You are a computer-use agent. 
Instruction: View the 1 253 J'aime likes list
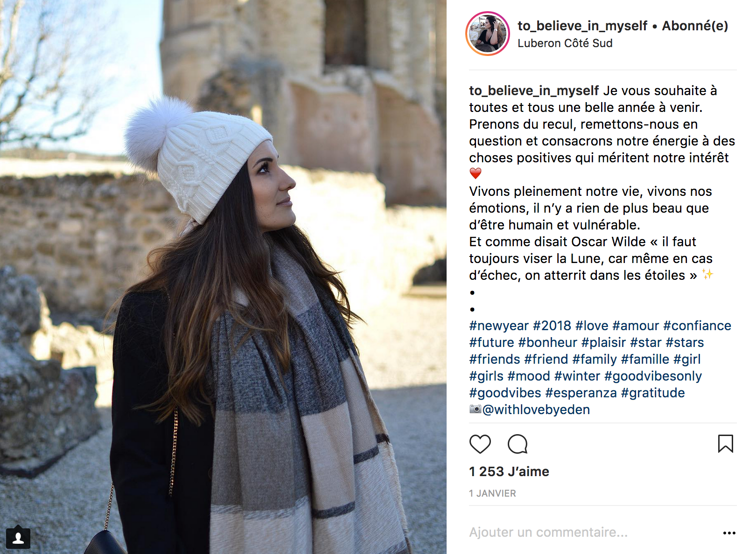pos(509,471)
